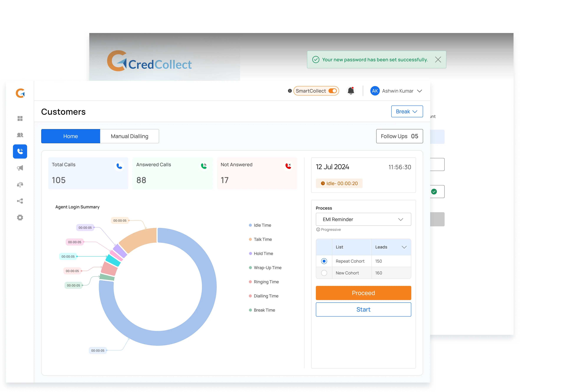Click the orange Proceed button
This screenshot has height=392, width=581.
[x=363, y=293]
